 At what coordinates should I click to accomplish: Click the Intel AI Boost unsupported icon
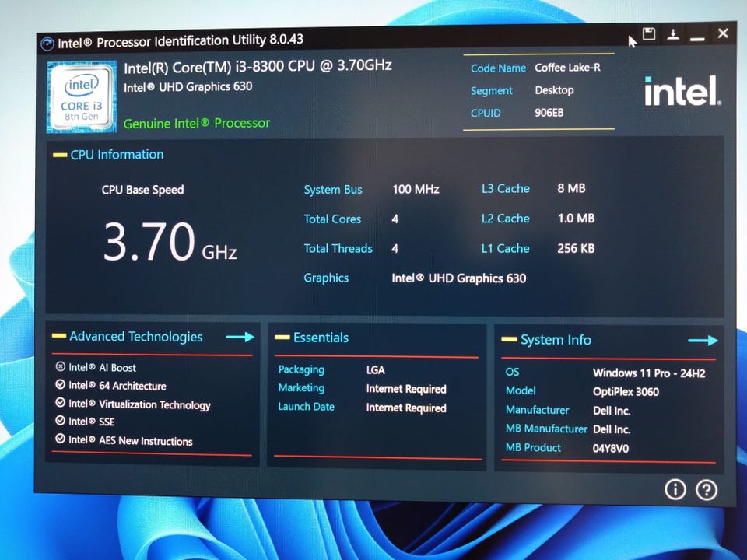(x=61, y=366)
